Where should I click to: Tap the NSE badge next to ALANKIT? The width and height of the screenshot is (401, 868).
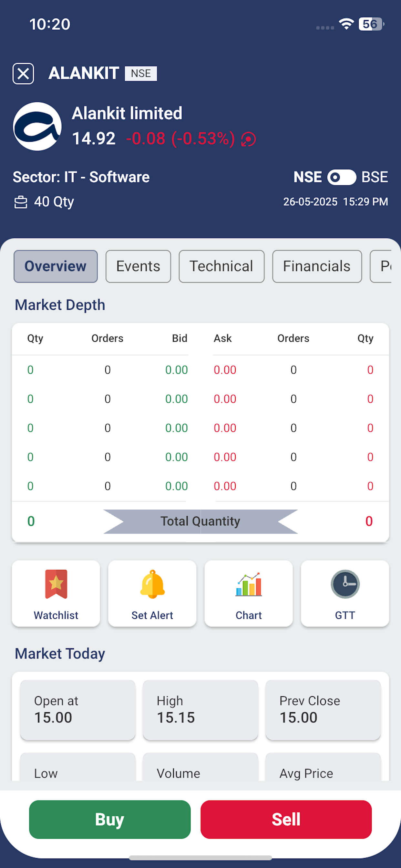click(x=141, y=73)
